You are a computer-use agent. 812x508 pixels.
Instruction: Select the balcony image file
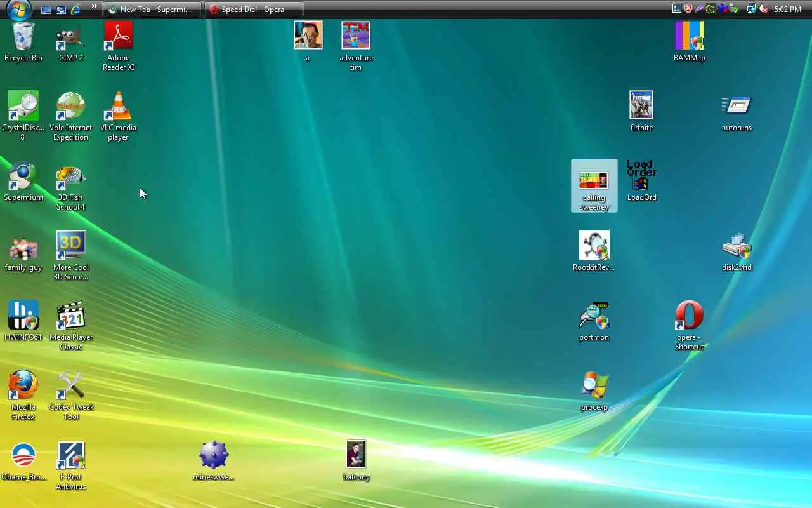point(356,461)
